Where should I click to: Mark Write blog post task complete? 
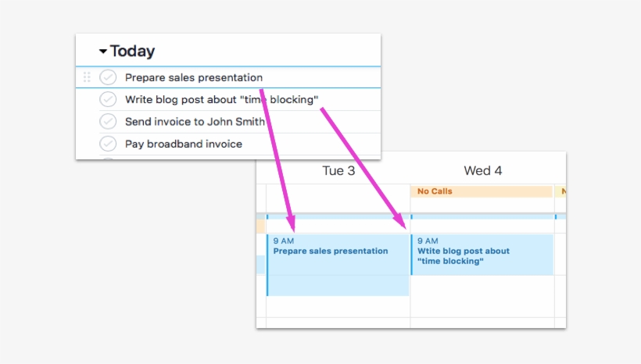click(108, 100)
